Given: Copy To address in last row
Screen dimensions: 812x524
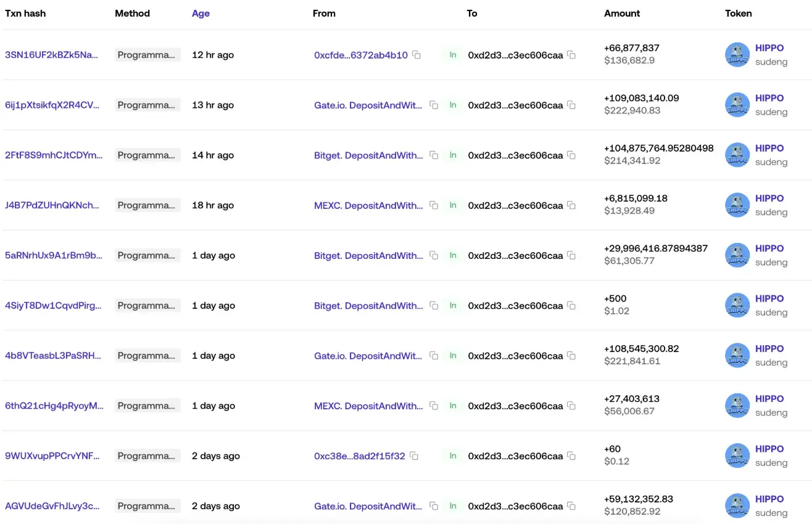Looking at the screenshot, I should [571, 506].
